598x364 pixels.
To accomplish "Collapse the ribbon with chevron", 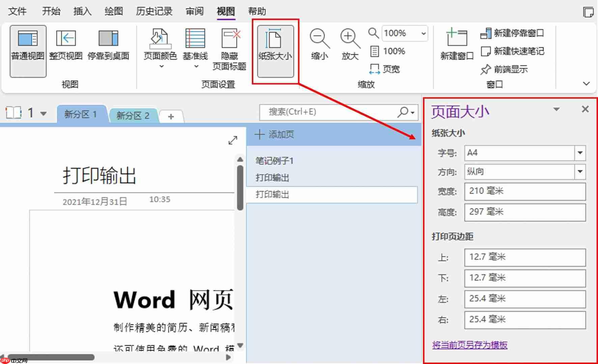I will point(587,84).
